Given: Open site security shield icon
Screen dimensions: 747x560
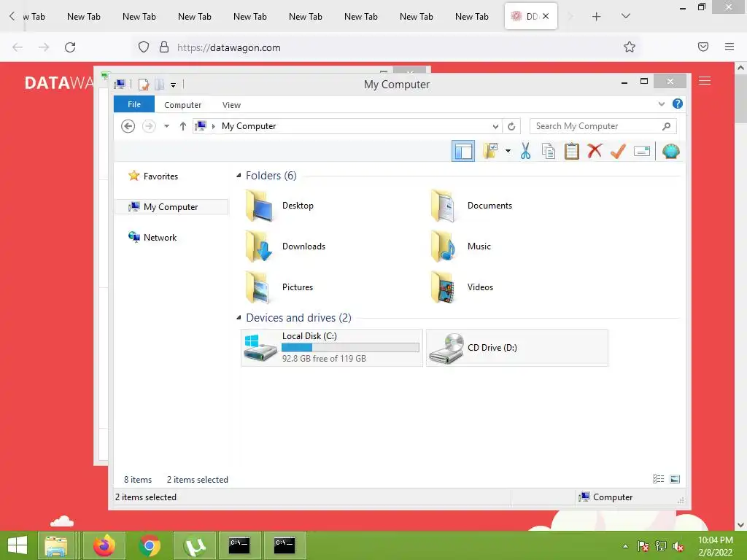Looking at the screenshot, I should click(144, 47).
